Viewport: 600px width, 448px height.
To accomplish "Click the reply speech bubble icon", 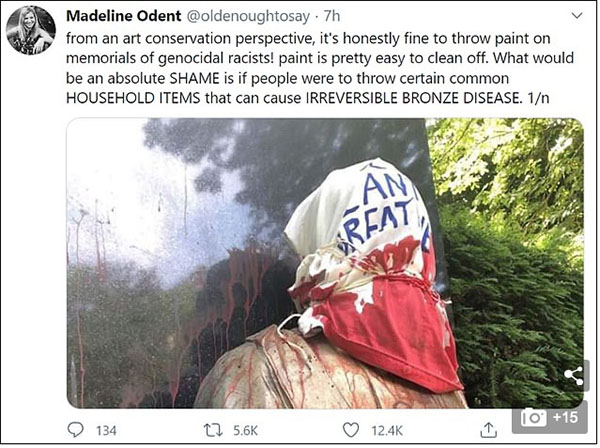I will coord(76,430).
